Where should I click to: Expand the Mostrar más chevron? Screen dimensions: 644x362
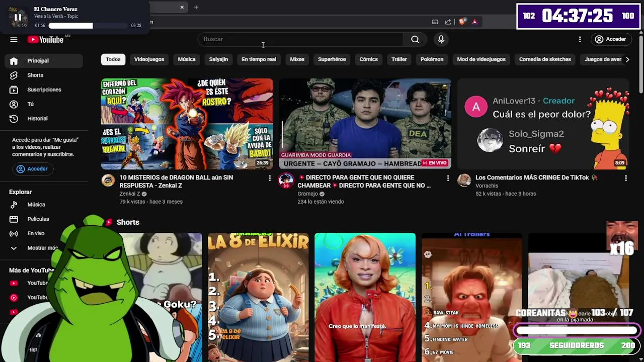pos(14,248)
